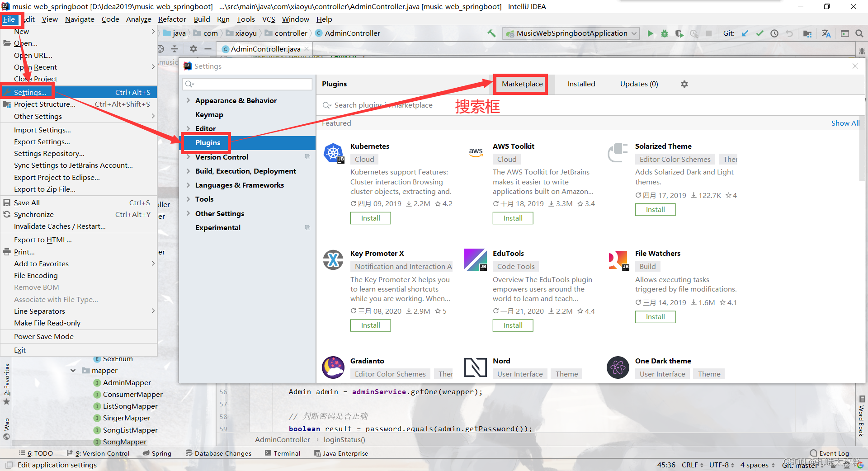Open the VCS menu
This screenshot has width=868, height=471.
coord(269,19)
